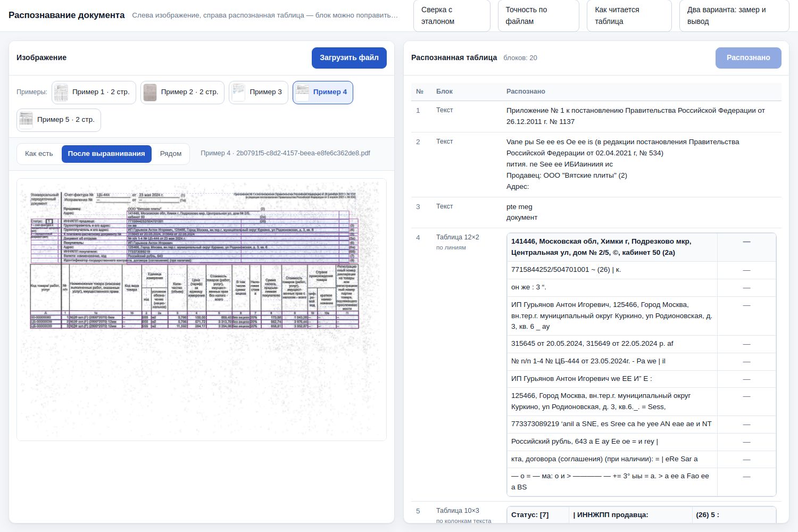Click the "ИННКПП продавца:" table cell
This screenshot has height=532, width=798.
coord(630,515)
